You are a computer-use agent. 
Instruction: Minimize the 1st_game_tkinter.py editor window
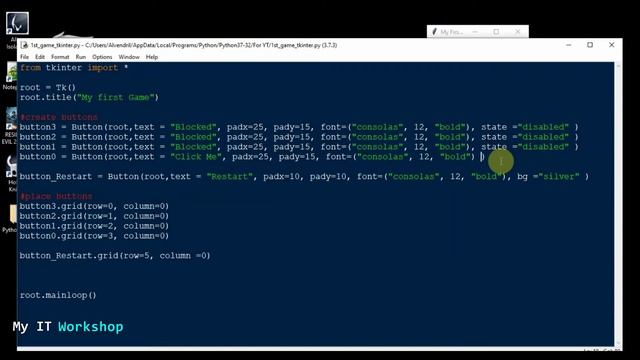tap(569, 45)
